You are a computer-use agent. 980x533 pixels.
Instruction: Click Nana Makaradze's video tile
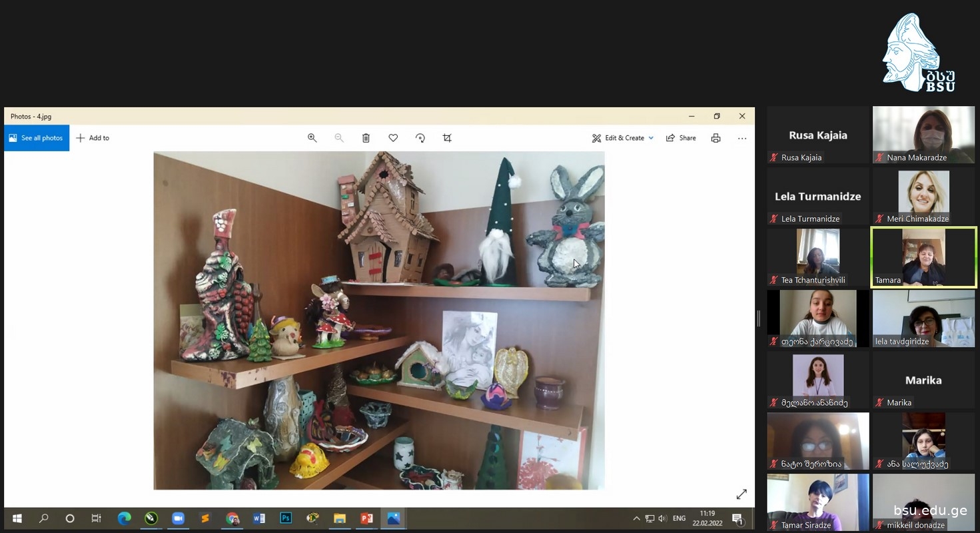click(923, 135)
